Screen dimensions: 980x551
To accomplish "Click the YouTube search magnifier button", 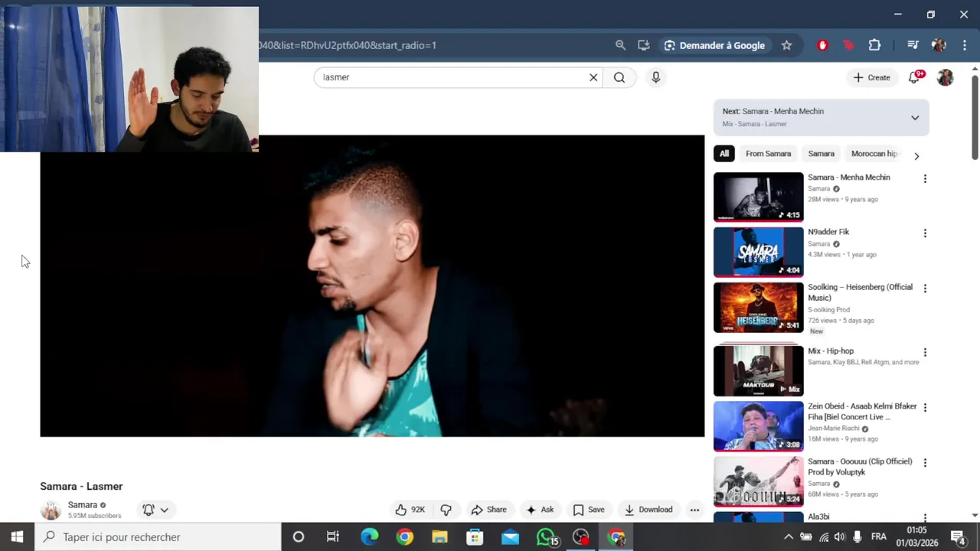I will tap(619, 77).
